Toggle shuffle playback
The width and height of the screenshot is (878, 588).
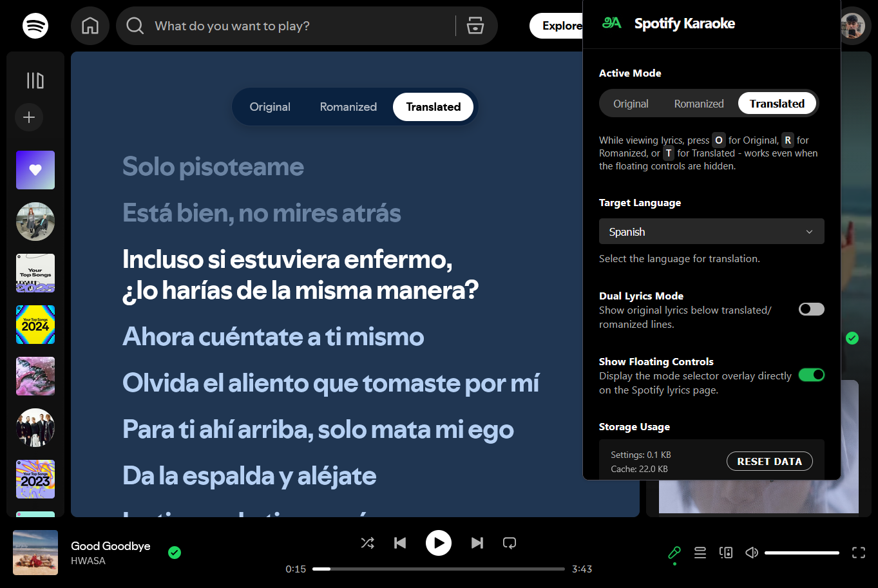[368, 543]
